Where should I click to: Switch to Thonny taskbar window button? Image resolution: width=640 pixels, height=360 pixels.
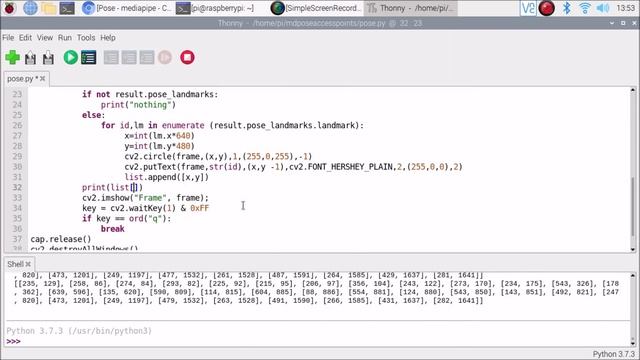pos(410,8)
